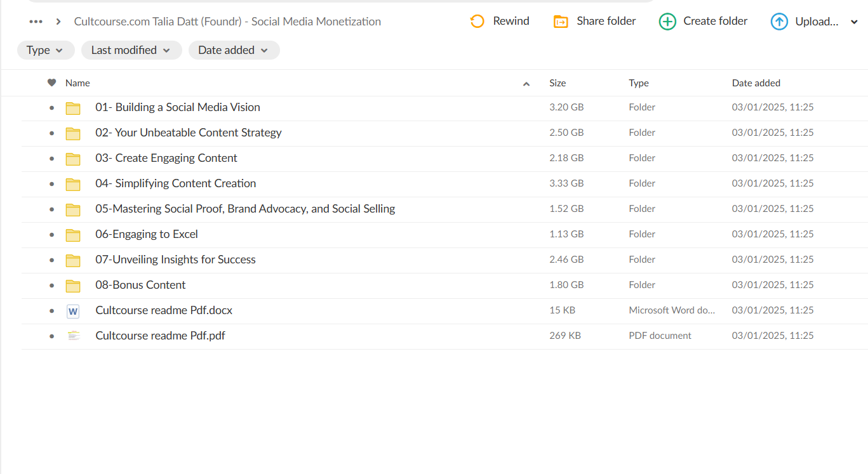Click the Rewind icon
The height and width of the screenshot is (474, 868).
pyautogui.click(x=477, y=22)
